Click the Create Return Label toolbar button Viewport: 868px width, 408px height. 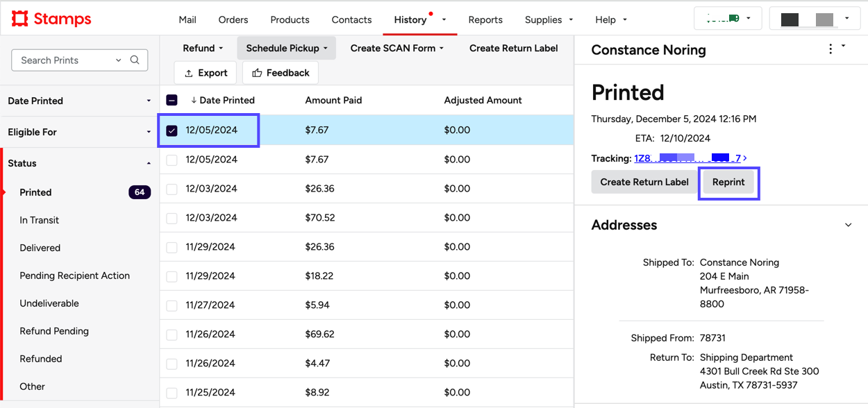click(x=514, y=48)
